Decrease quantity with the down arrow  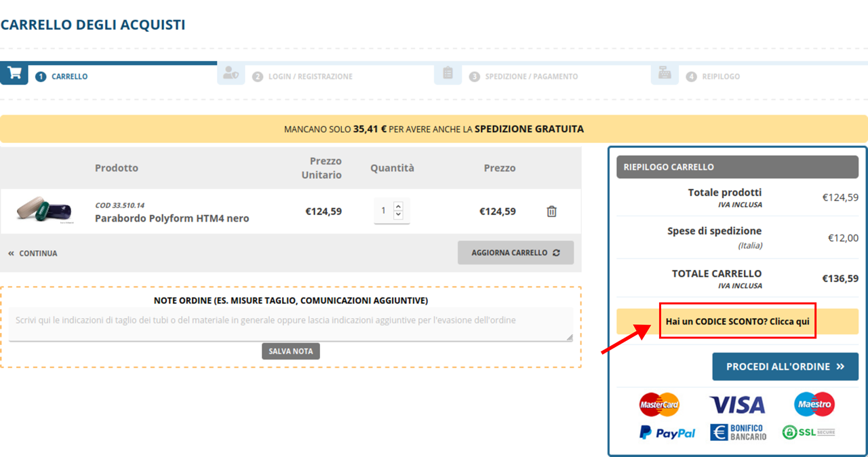pos(398,216)
